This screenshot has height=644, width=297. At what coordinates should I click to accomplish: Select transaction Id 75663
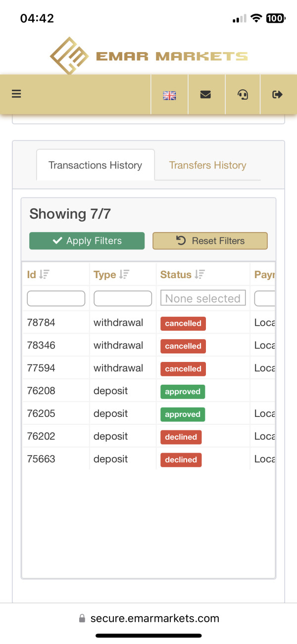41,460
